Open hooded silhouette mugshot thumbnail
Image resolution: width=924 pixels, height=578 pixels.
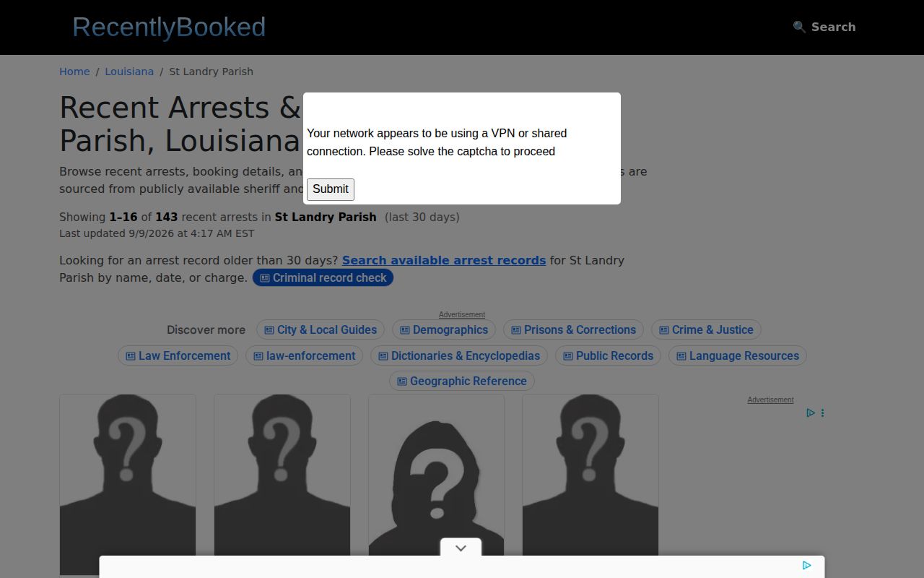[436, 485]
